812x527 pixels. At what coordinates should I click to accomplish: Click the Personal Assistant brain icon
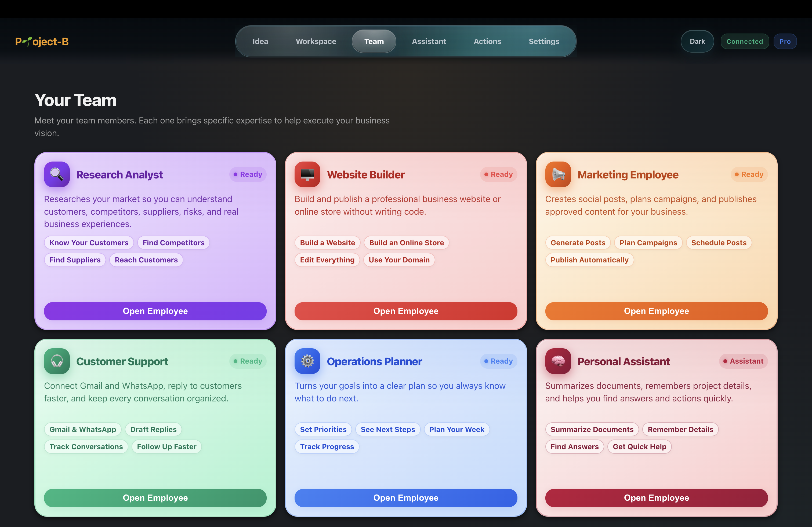tap(558, 361)
